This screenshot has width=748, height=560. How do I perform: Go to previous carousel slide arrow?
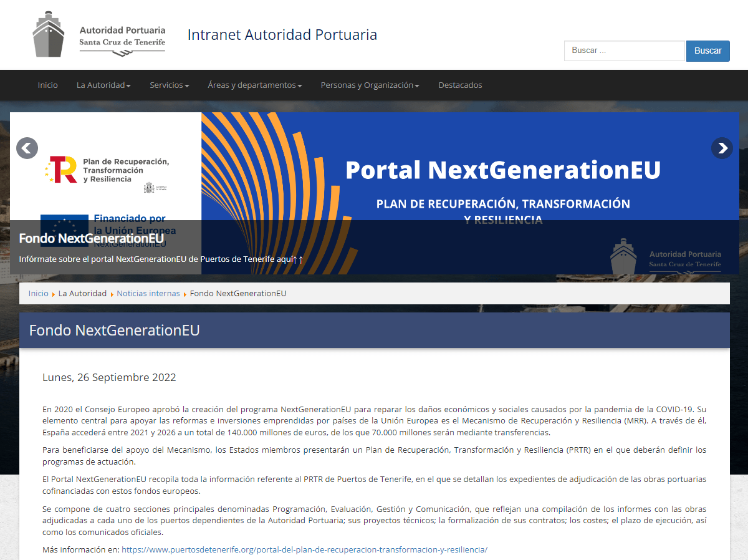pos(27,148)
